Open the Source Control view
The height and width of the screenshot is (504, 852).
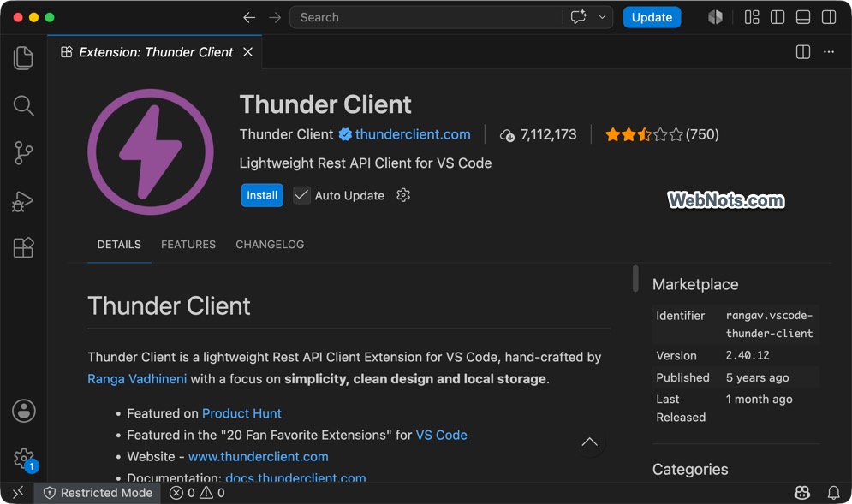pyautogui.click(x=23, y=153)
